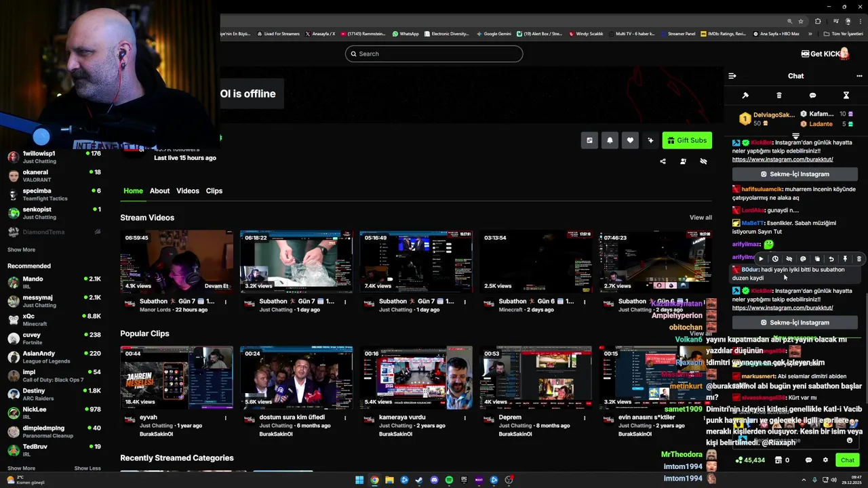868x488 pixels.
Task: Click the play icon in message action bar
Action: coord(761,259)
